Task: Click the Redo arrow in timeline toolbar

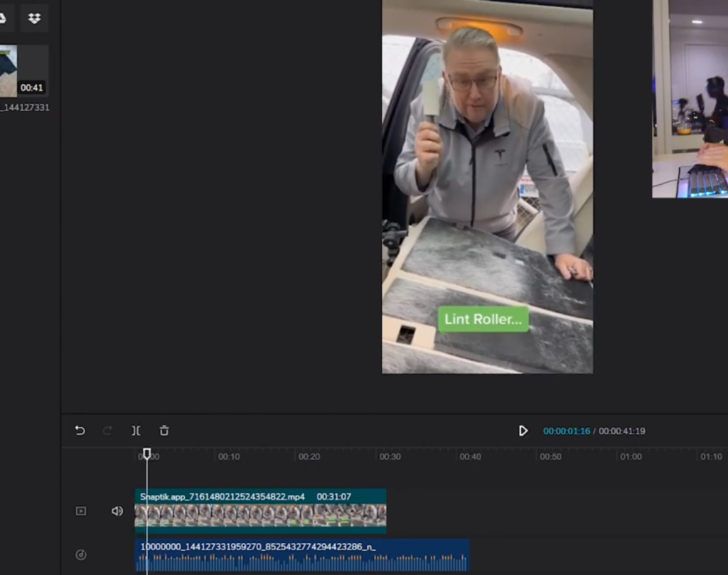Action: (108, 431)
